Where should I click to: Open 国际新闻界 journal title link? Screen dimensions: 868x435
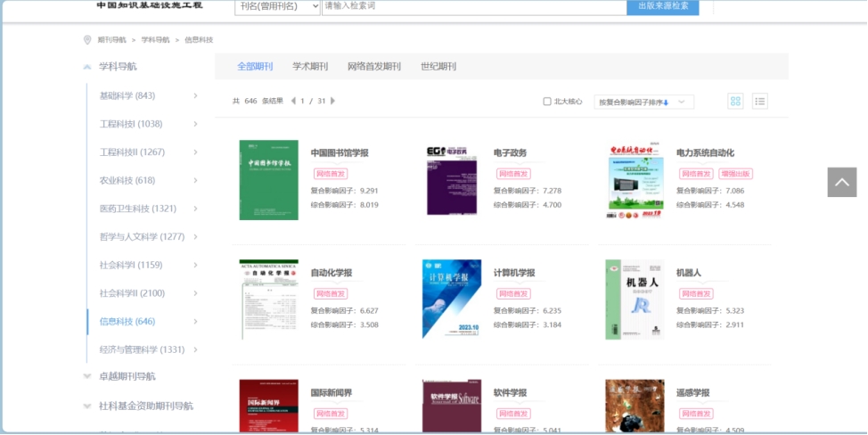(x=331, y=393)
